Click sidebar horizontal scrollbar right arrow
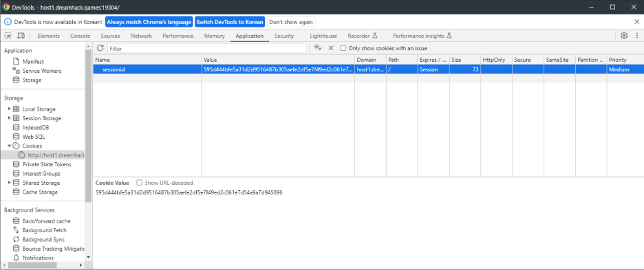Screen dimensions: 644x270 pos(80,265)
